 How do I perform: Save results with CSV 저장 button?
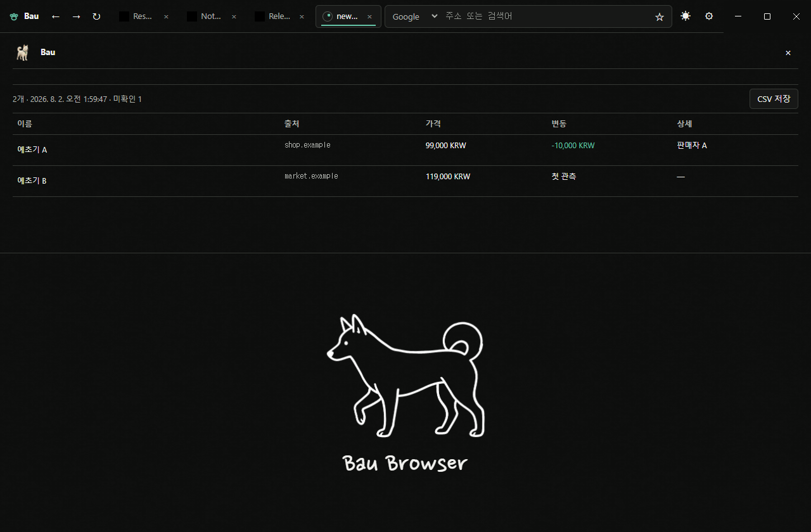774,99
